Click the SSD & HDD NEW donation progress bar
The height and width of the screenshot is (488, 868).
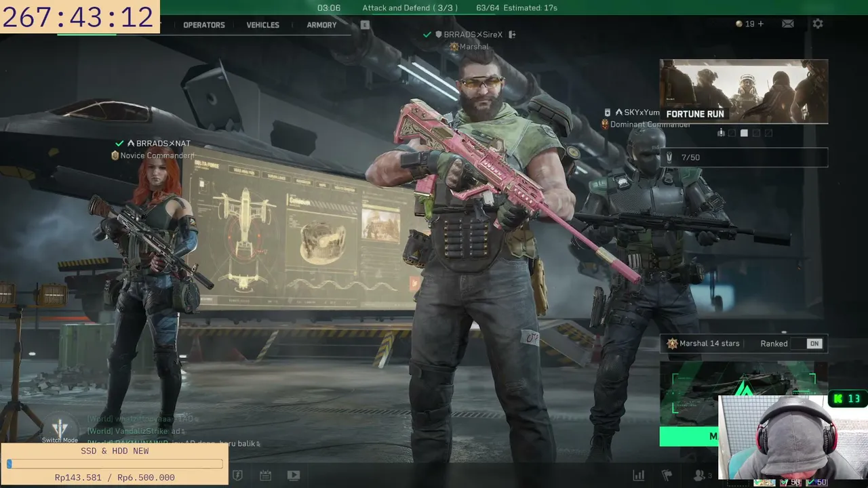[x=115, y=464]
